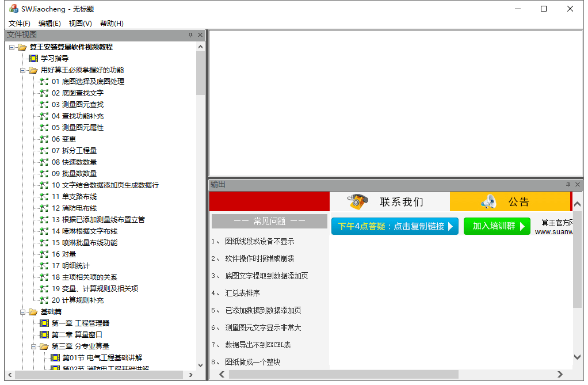Click the megaphone icon beside 公告

pos(488,202)
